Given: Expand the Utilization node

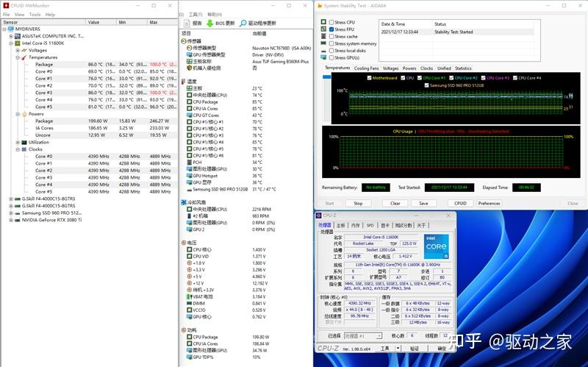Looking at the screenshot, I should point(18,142).
